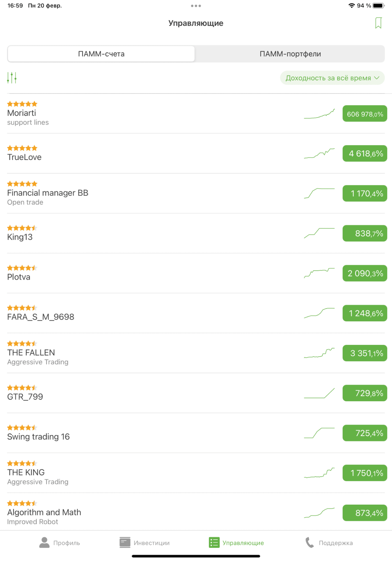Tap the Profile person icon
392x561 pixels.
click(x=44, y=542)
